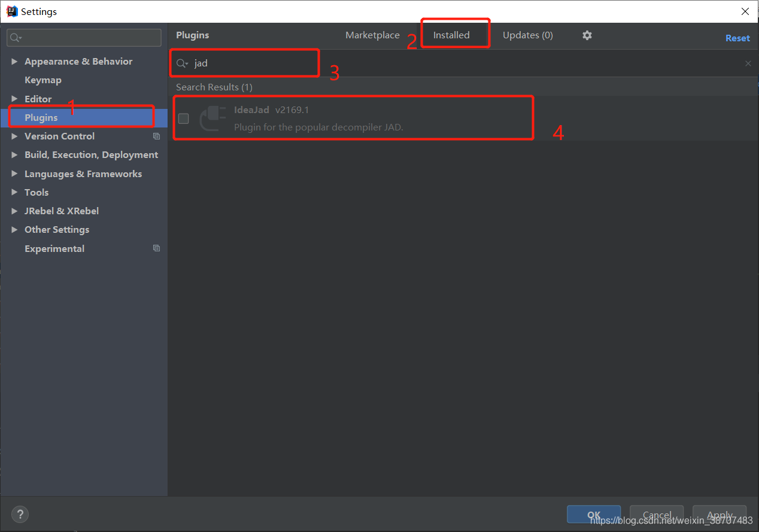Expand Build, Execution, Deployment section

14,155
